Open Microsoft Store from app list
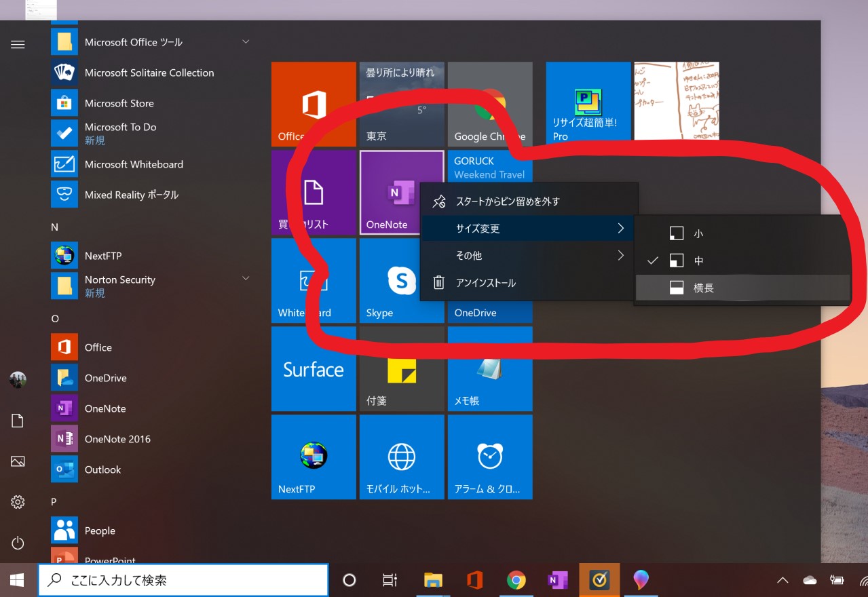Viewport: 868px width, 597px height. [119, 103]
